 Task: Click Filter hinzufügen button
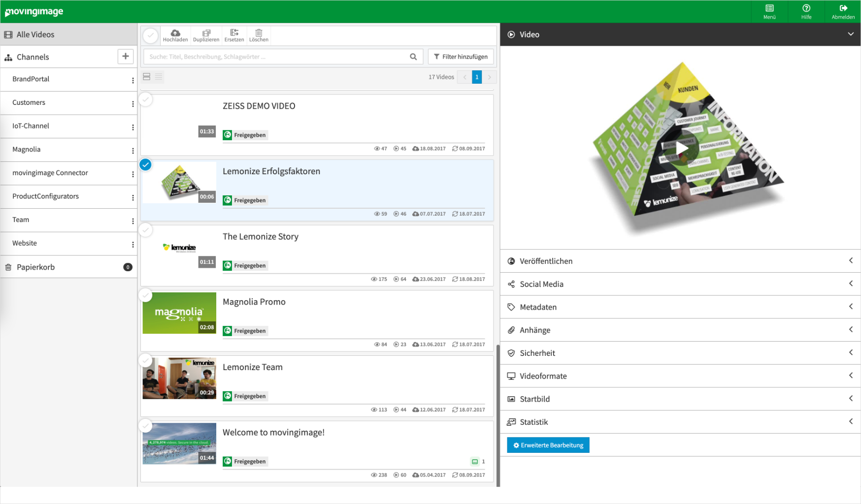[461, 57]
